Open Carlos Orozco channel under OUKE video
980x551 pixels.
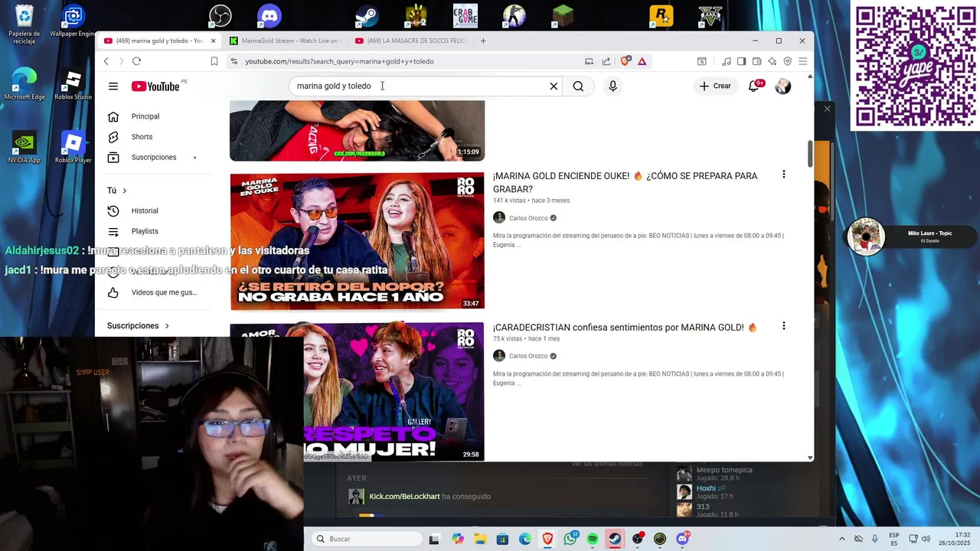(528, 218)
